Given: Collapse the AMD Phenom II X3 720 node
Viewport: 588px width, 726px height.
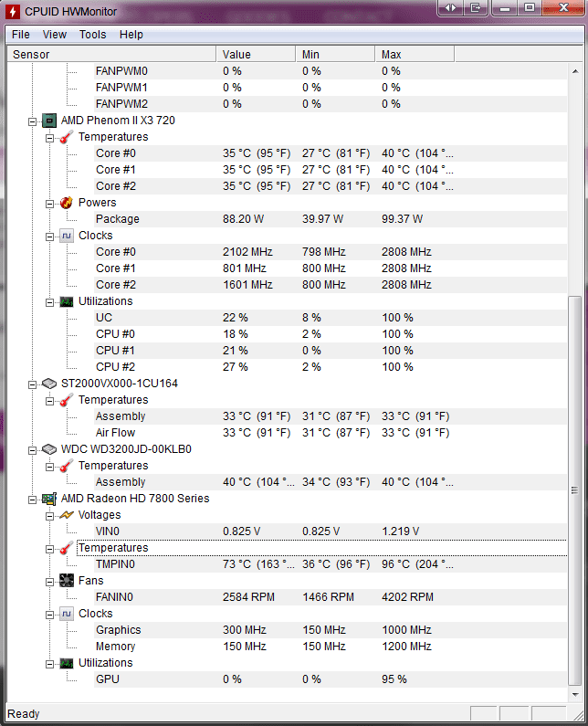Looking at the screenshot, I should (33, 121).
